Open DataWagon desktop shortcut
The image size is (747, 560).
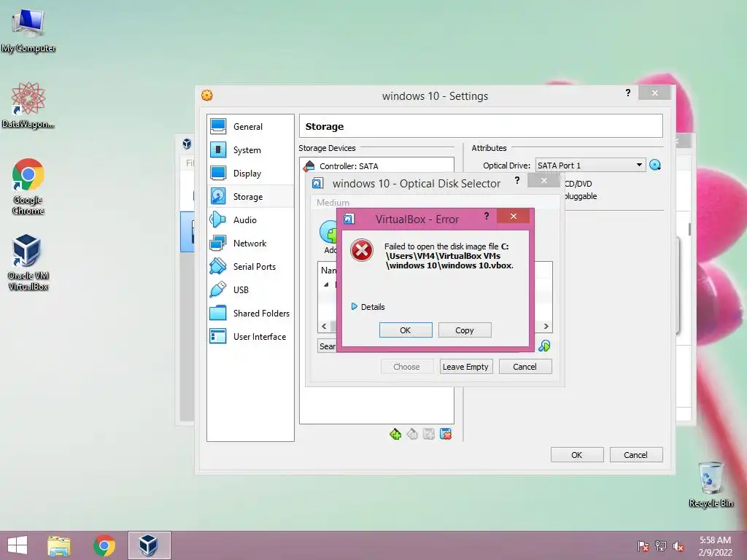point(28,106)
